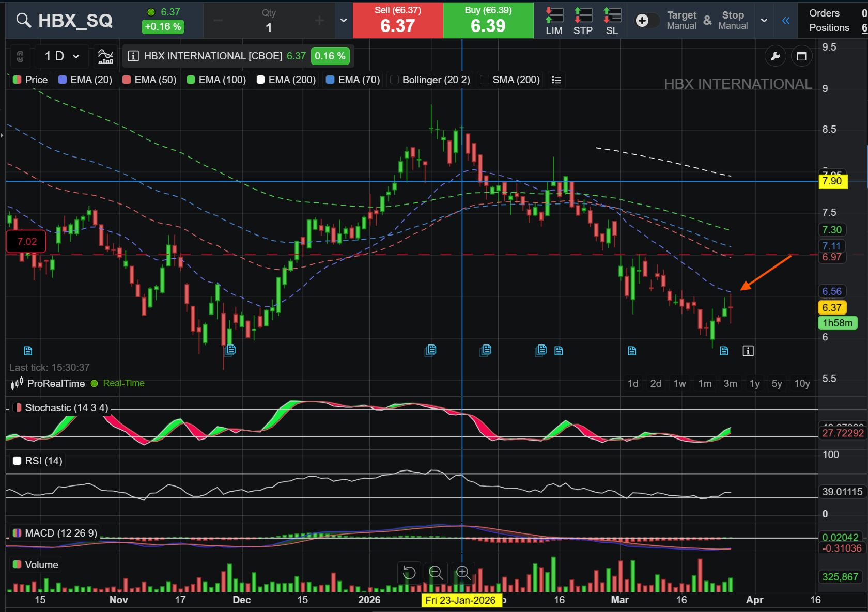Expand the 1 D timeframe dropdown

(x=62, y=56)
